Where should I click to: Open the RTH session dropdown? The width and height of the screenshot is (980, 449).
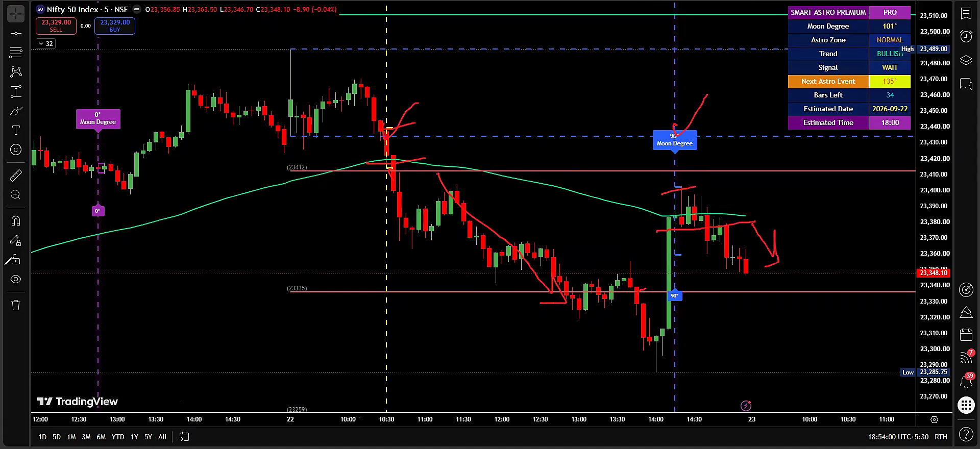point(941,437)
